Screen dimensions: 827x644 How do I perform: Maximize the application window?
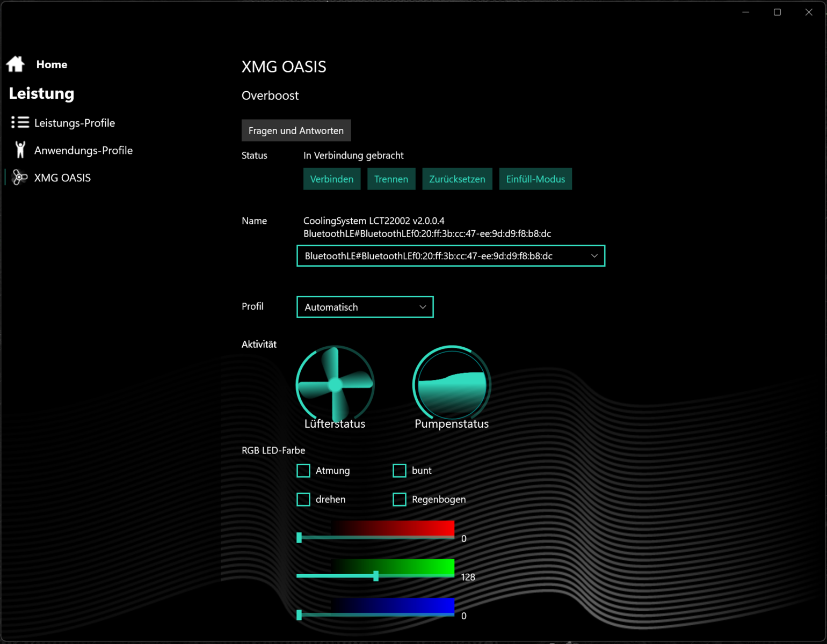(777, 12)
